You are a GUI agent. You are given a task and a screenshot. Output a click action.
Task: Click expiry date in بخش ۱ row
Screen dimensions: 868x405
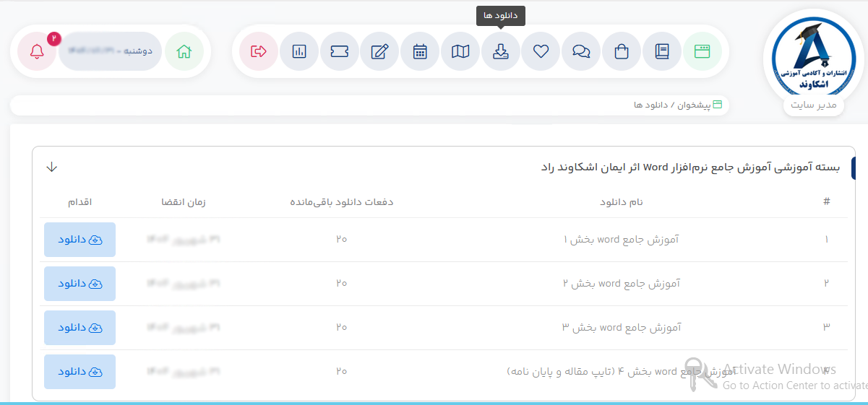(184, 240)
